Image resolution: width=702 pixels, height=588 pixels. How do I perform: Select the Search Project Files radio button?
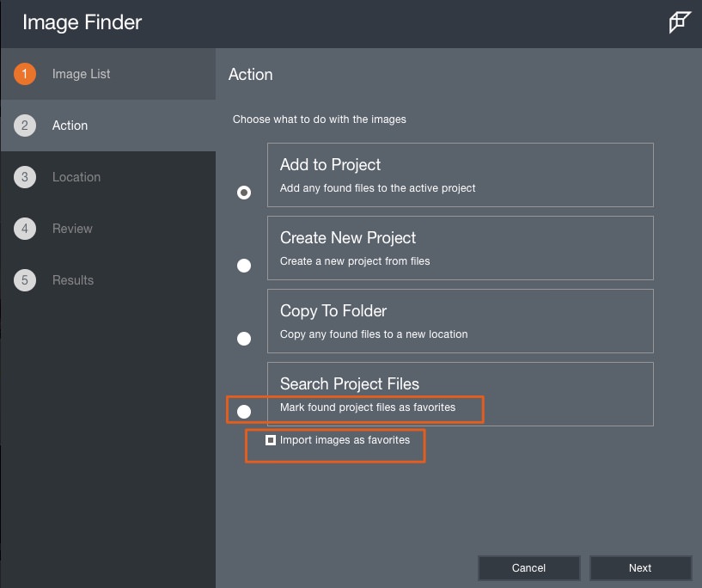(x=244, y=412)
